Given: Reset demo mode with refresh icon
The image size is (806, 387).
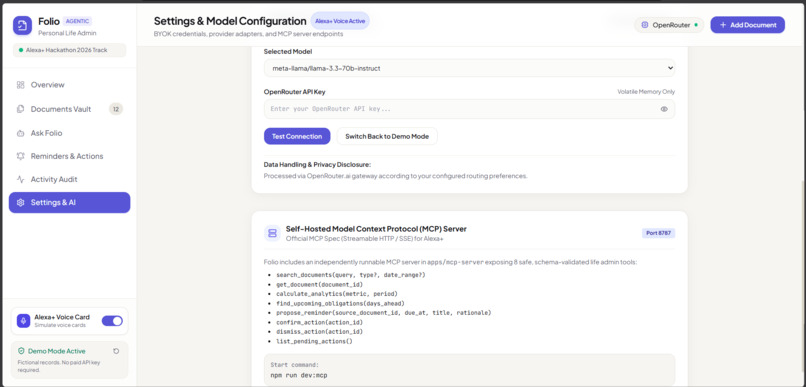Looking at the screenshot, I should click(x=116, y=351).
